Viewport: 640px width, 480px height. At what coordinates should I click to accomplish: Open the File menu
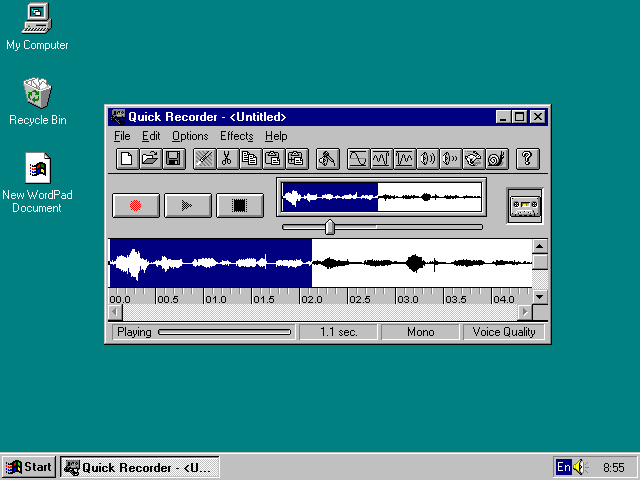click(122, 136)
